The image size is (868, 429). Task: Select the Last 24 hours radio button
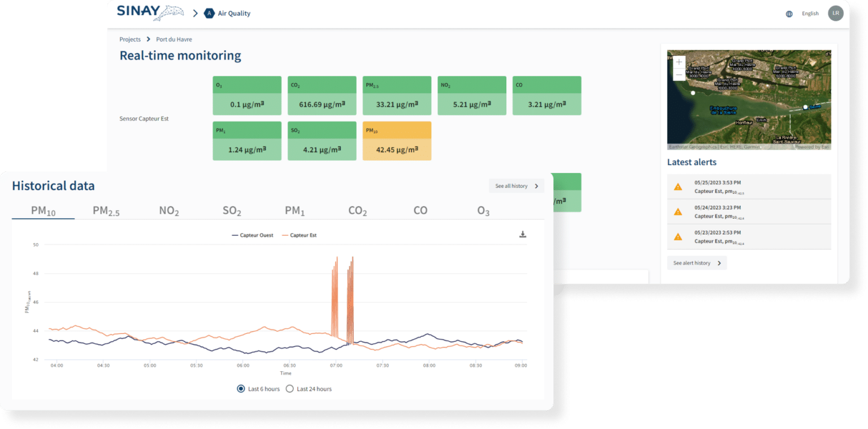(x=290, y=389)
